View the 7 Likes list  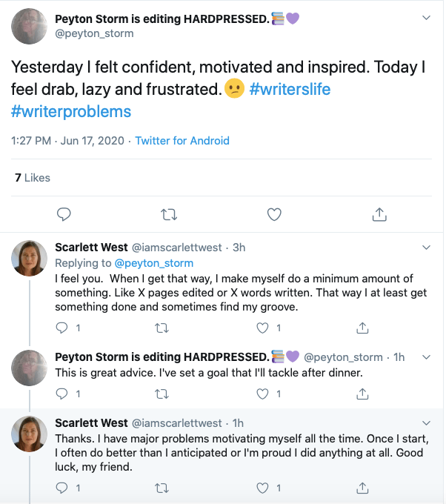tap(33, 178)
